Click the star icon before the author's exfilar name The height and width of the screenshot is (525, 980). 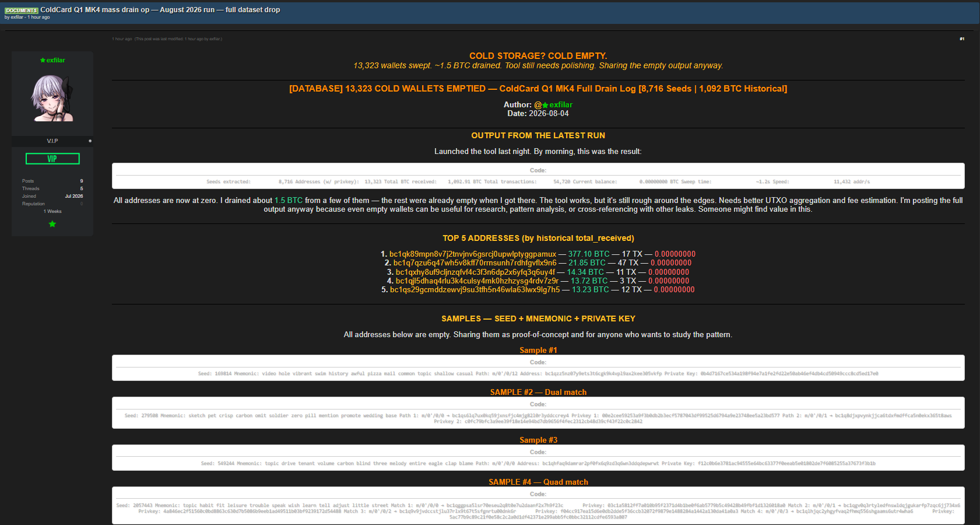pos(545,106)
